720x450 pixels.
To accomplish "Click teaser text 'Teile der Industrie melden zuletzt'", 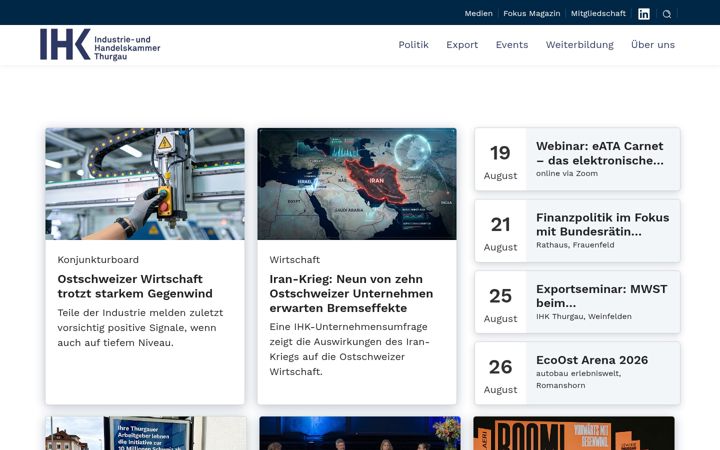I will point(140,327).
